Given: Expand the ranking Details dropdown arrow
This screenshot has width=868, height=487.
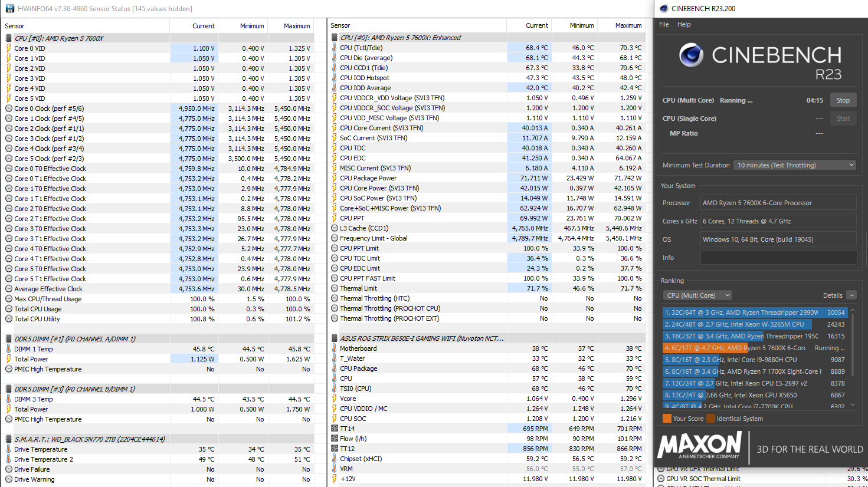Looking at the screenshot, I should [x=851, y=295].
